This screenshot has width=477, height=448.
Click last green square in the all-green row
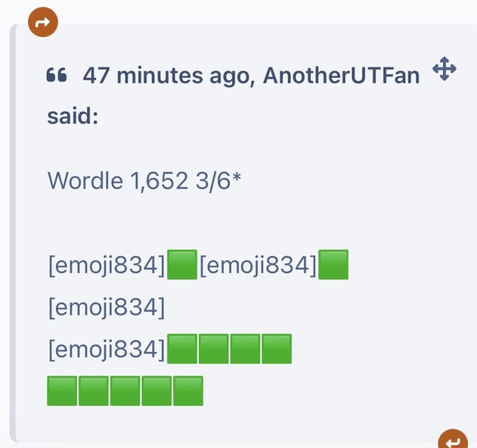(188, 391)
